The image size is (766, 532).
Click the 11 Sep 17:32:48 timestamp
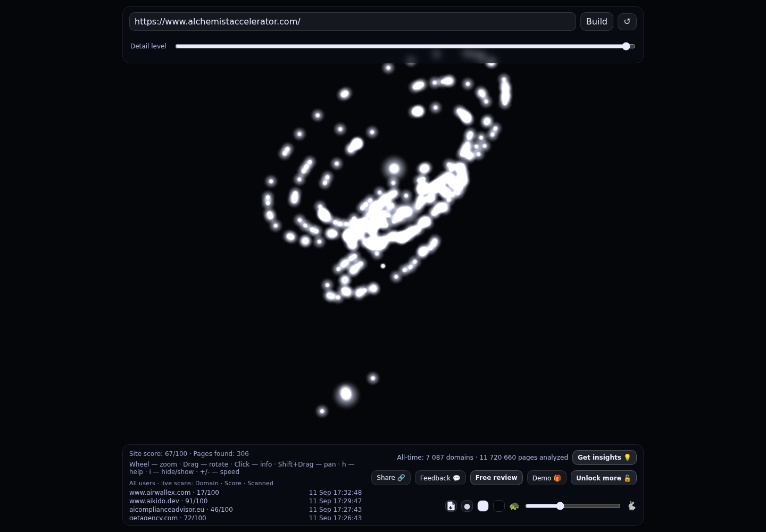335,493
